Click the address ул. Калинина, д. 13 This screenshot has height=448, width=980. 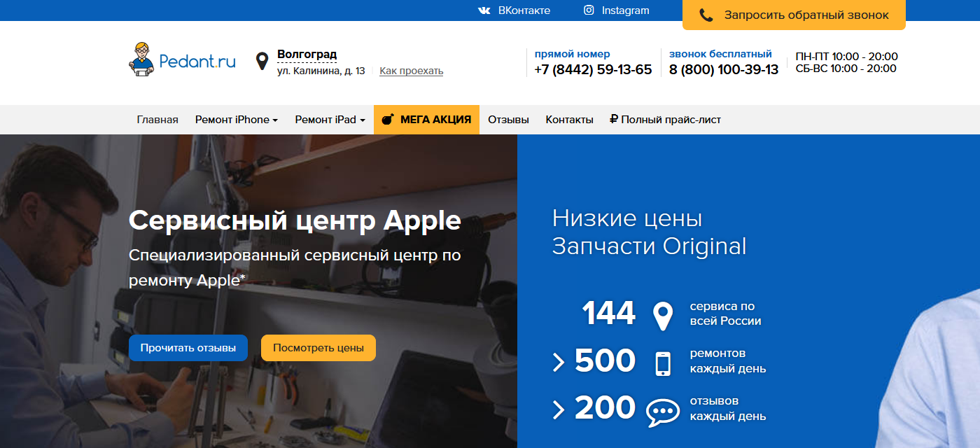(321, 71)
